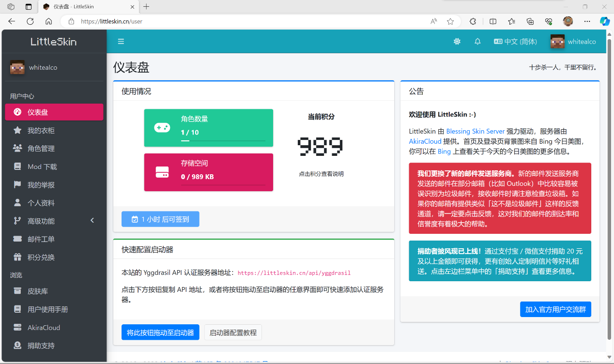Click the book icon beside 用户使用手册
Image resolution: width=614 pixels, height=364 pixels.
click(17, 309)
